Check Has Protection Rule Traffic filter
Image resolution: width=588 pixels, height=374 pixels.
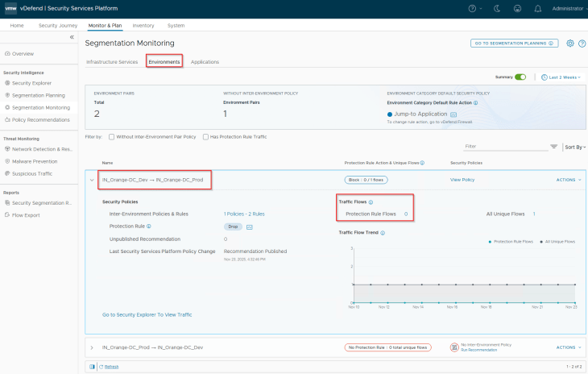(x=205, y=137)
